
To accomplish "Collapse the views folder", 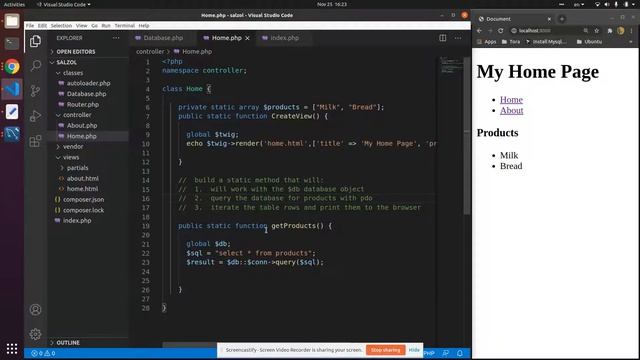I will click(x=71, y=157).
